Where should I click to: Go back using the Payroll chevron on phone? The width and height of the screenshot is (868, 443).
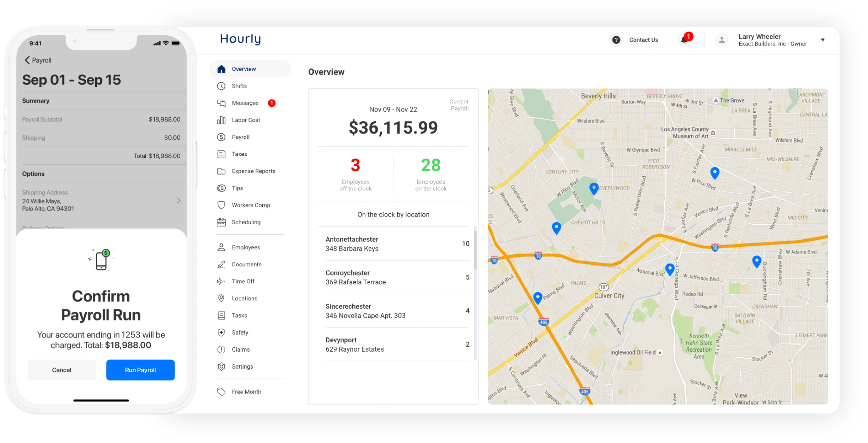pyautogui.click(x=27, y=60)
